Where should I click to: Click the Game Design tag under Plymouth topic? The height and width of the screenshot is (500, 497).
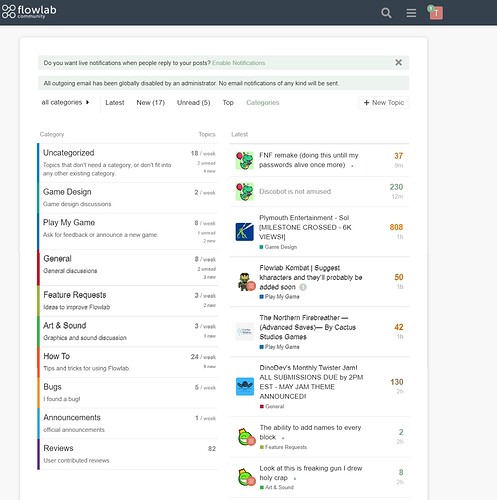pyautogui.click(x=278, y=247)
